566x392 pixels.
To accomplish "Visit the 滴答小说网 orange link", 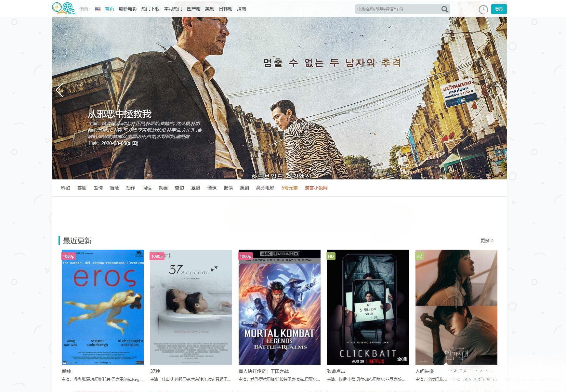I will (316, 188).
